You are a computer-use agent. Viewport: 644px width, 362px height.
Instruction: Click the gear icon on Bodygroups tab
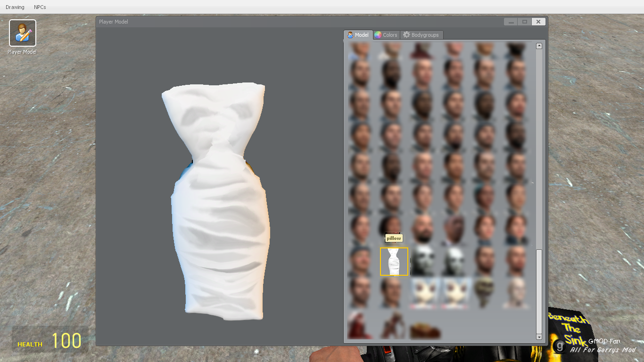(405, 34)
